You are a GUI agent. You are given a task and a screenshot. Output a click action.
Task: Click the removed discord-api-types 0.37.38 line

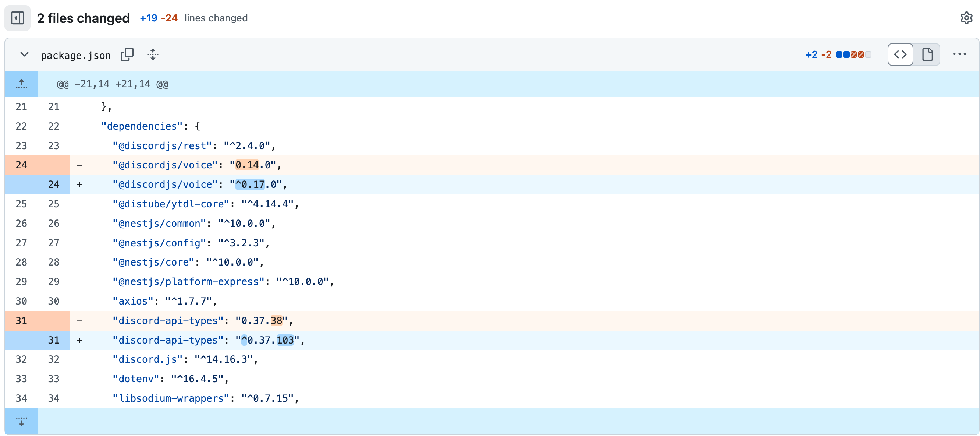point(203,321)
